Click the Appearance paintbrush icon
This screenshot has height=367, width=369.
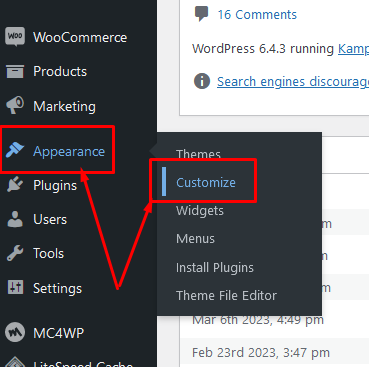[15, 150]
